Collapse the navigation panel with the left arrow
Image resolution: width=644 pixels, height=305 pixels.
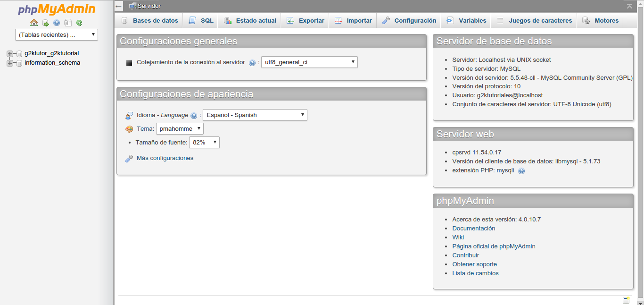coord(119,6)
